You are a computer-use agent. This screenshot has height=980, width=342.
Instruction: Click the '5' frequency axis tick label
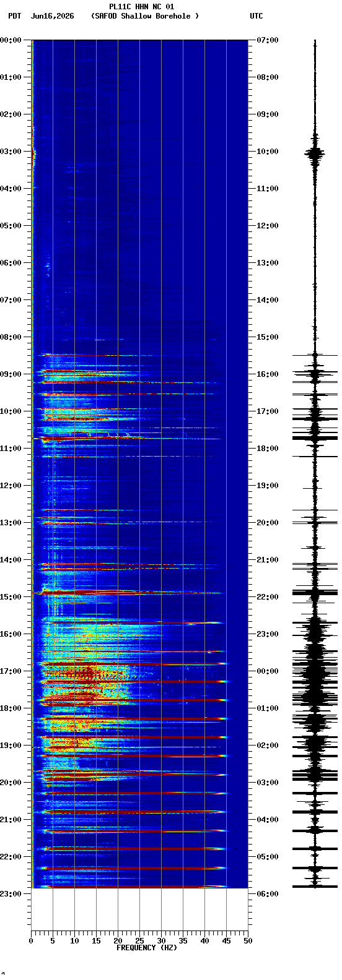(x=53, y=941)
